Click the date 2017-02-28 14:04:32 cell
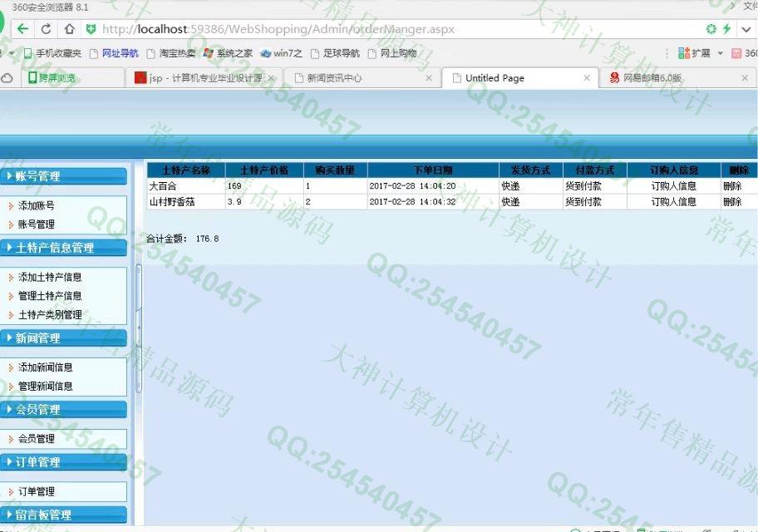 click(433, 202)
